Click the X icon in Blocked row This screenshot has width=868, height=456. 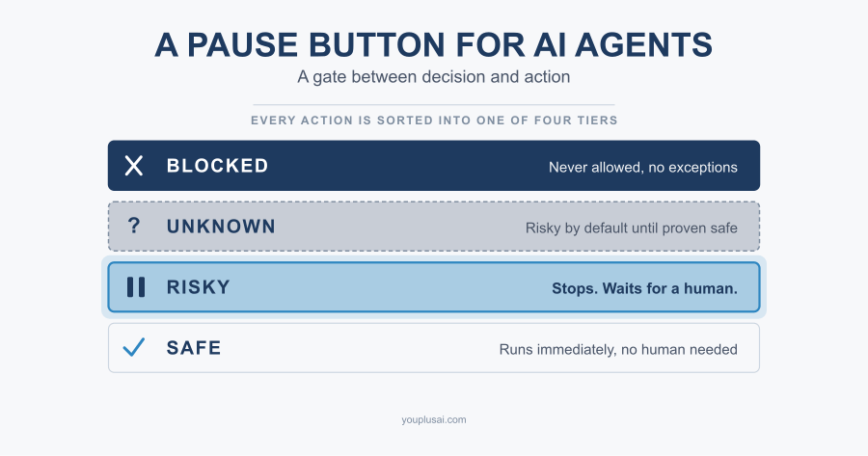[133, 166]
